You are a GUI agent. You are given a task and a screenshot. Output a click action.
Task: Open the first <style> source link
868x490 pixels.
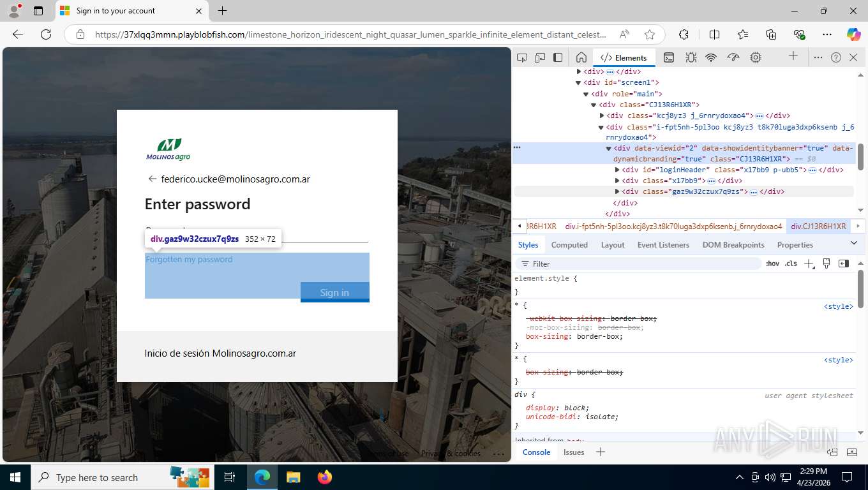[x=838, y=307]
